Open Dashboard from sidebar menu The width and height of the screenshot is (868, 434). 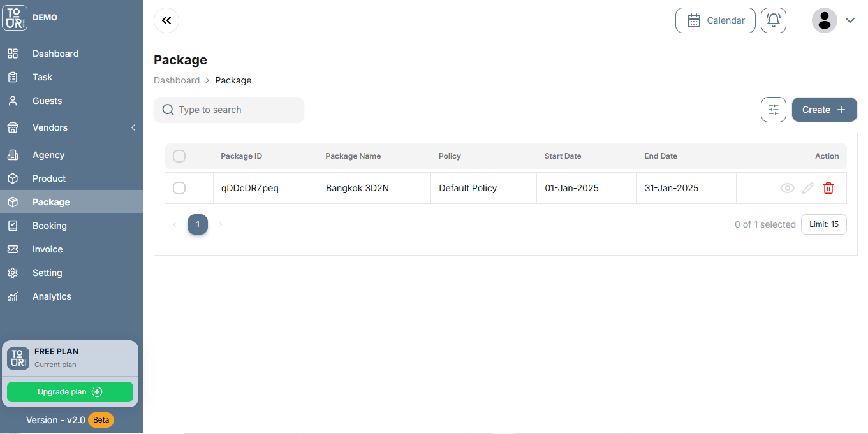pyautogui.click(x=71, y=54)
